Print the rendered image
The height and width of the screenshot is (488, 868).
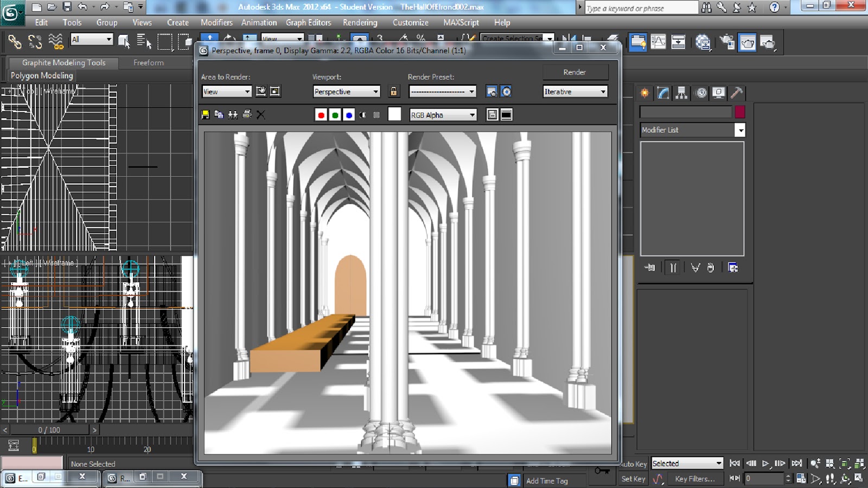point(247,114)
